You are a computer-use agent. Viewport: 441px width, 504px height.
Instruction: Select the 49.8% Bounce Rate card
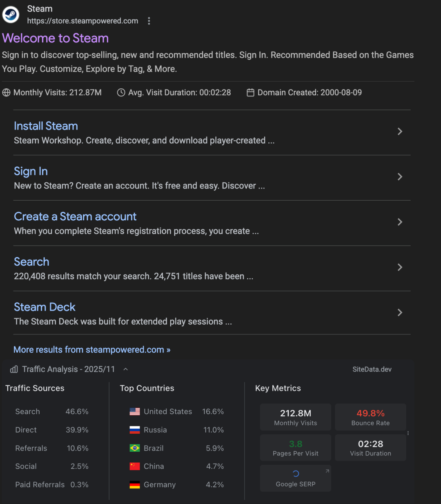pyautogui.click(x=370, y=417)
